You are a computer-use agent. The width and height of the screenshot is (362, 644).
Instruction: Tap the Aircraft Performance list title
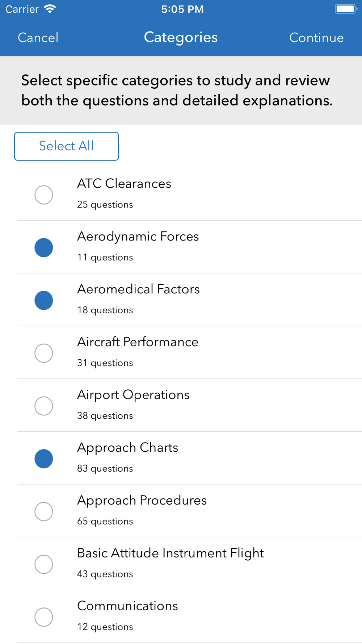[x=138, y=342]
